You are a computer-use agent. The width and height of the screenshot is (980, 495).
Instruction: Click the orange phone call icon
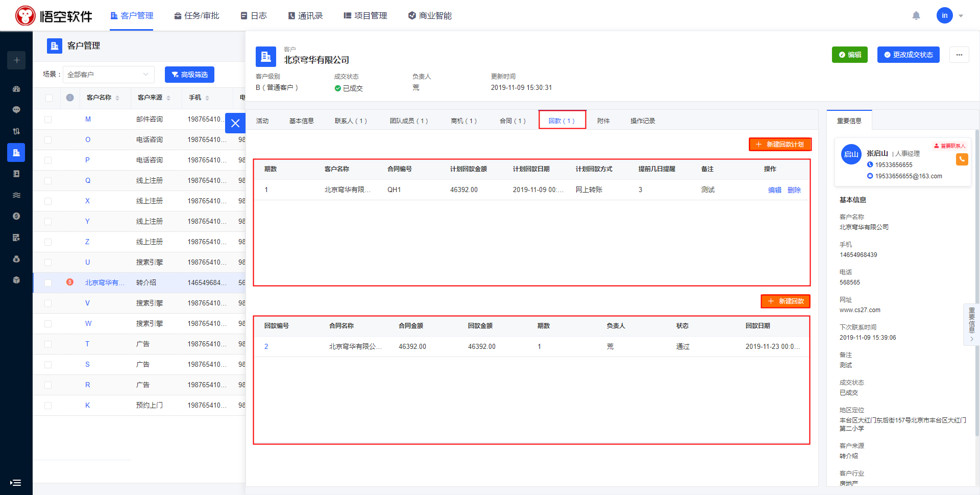(x=962, y=159)
